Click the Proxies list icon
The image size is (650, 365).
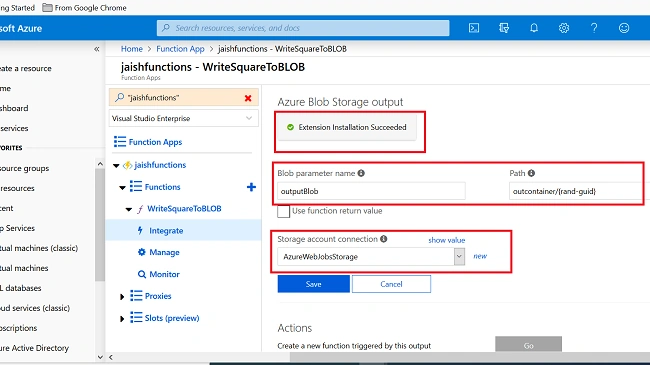pyautogui.click(x=136, y=295)
